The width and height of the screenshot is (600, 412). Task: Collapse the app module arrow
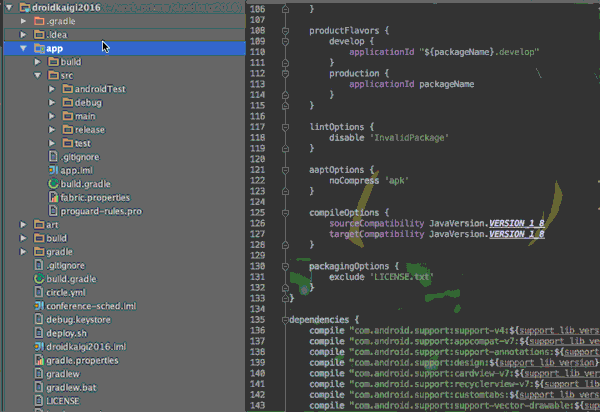click(x=23, y=48)
